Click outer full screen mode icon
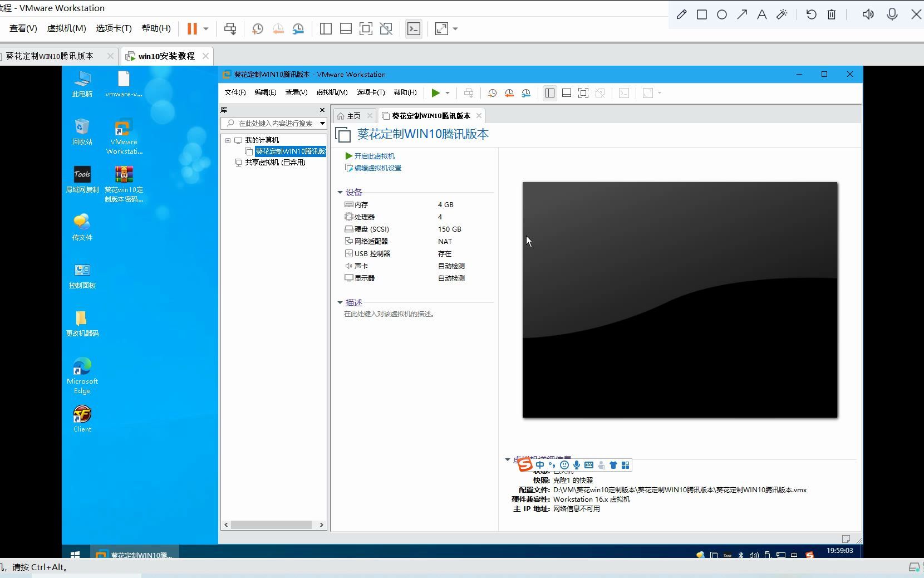The image size is (924, 578). click(366, 29)
